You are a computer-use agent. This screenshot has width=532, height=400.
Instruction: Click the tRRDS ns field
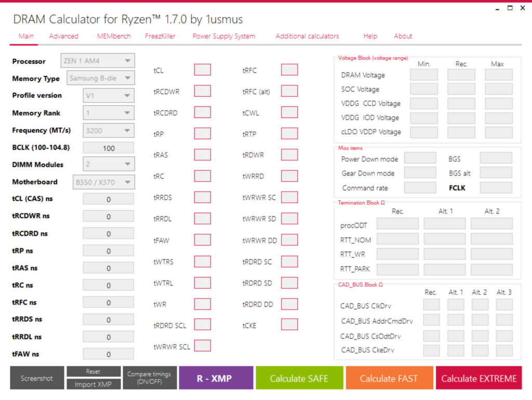click(109, 320)
